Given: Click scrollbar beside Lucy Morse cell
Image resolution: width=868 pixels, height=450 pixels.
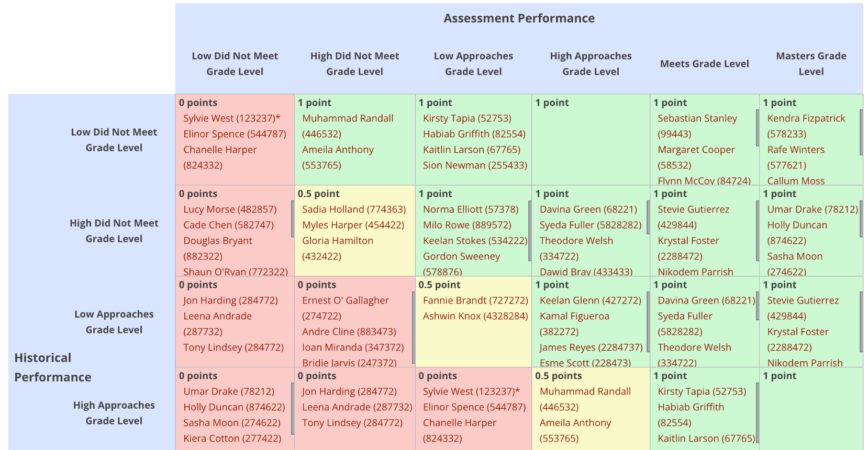Looking at the screenshot, I should 293,219.
